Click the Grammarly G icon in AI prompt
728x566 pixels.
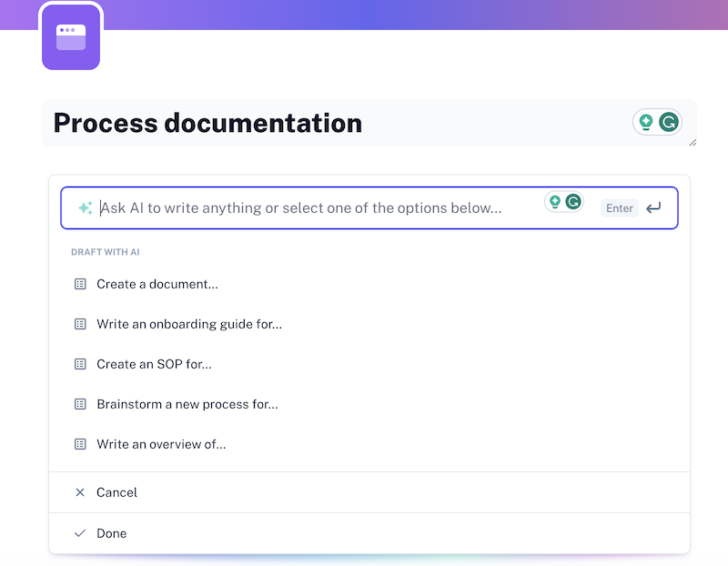coord(573,202)
